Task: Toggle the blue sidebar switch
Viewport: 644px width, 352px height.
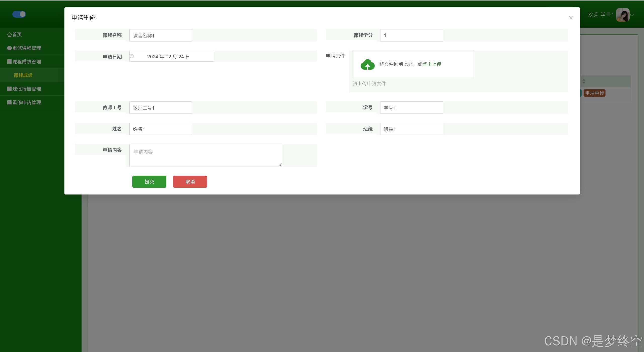Action: (19, 14)
